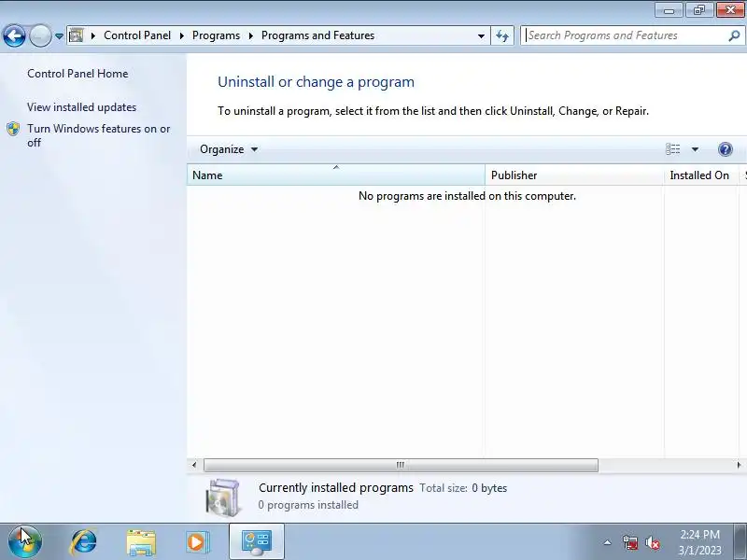Screen dimensions: 747x560
Task: Click horizontal scrollbar right arrow
Action: point(739,465)
